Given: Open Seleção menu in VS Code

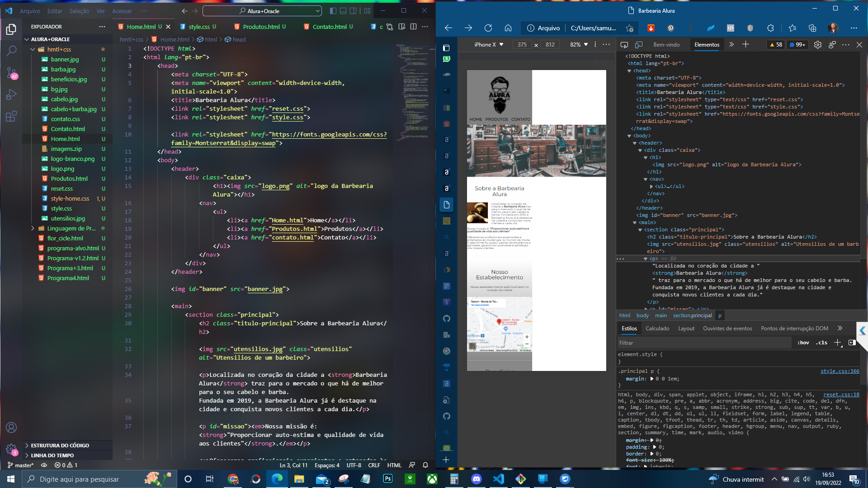Looking at the screenshot, I should tap(79, 11).
